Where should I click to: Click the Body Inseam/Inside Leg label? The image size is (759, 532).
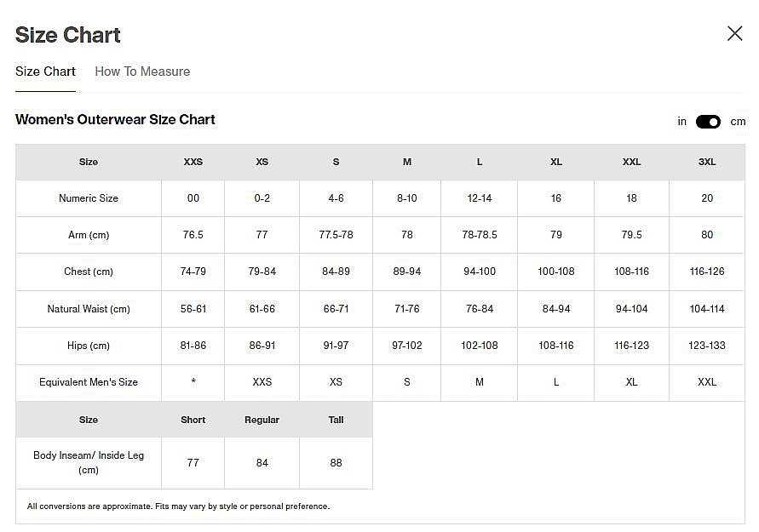coord(89,462)
